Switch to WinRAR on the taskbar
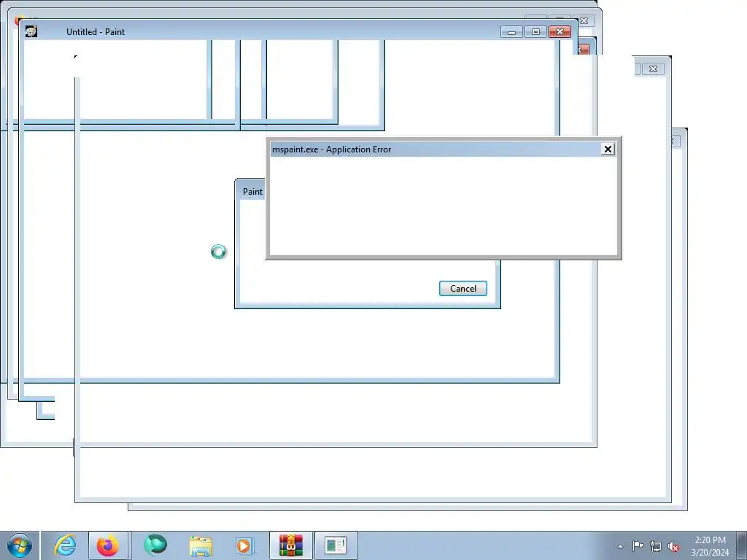 (291, 545)
